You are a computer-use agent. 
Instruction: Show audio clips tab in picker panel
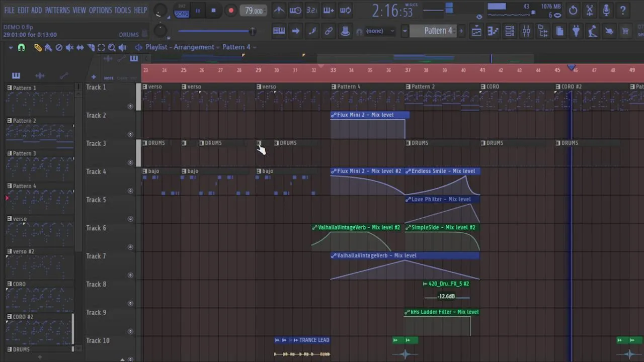coord(40,76)
